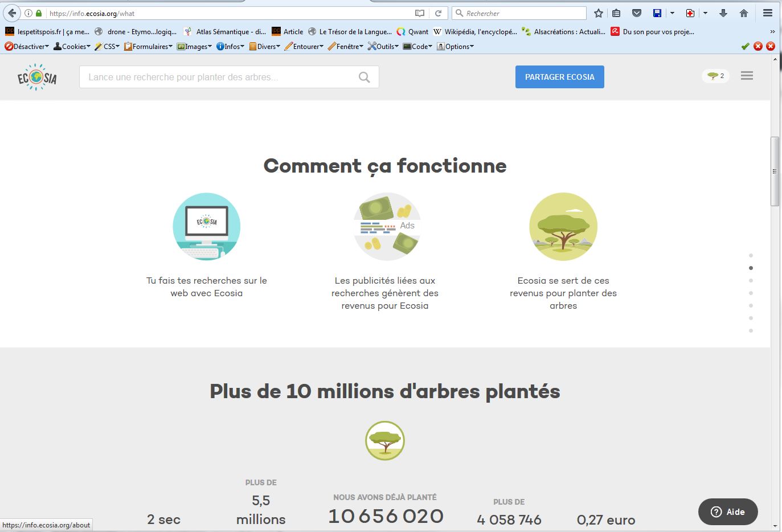Open the Du son pour vos projets bookmark

[x=653, y=32]
